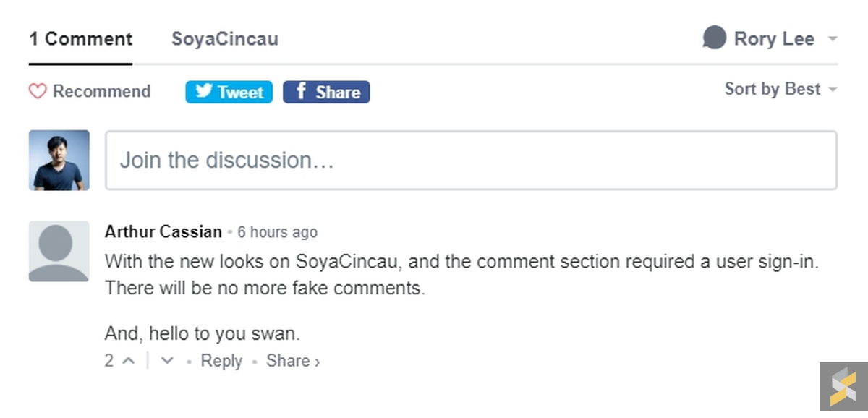Open the SoyaCincau tab
The width and height of the screenshot is (868, 418).
point(224,39)
